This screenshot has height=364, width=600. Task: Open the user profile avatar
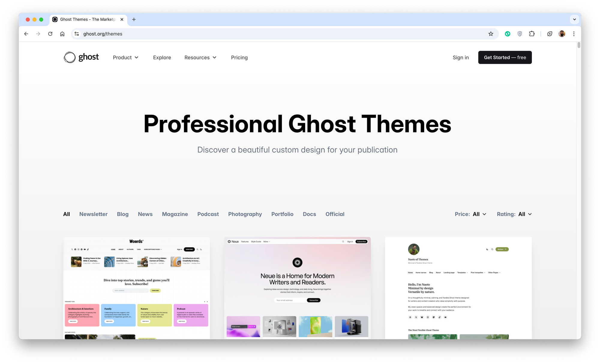point(562,34)
